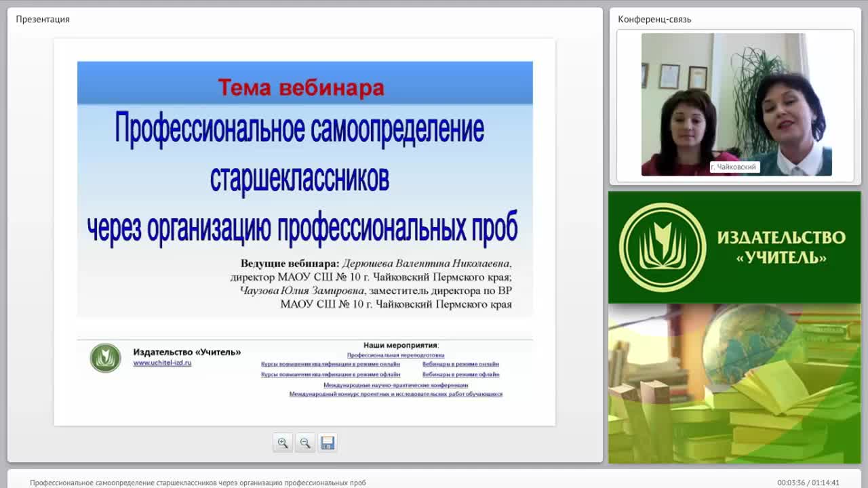868x488 pixels.
Task: Click the Издательство «Учитель» text on the slide
Action: 187,352
